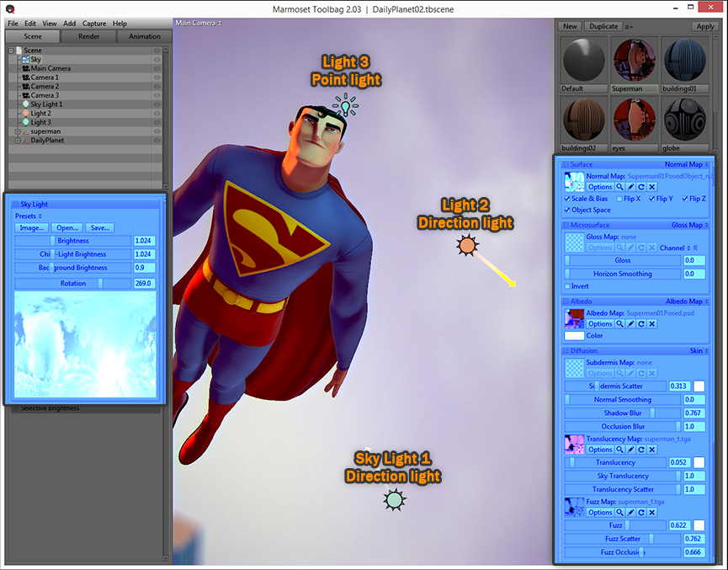Image resolution: width=728 pixels, height=570 pixels.
Task: Click the Albedo Color swatch
Action: tap(574, 335)
